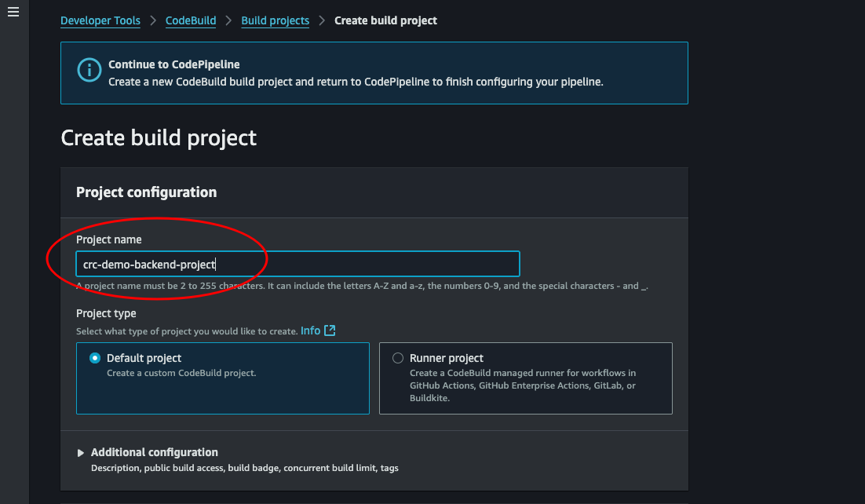Open the sidebar navigation menu
Image resolution: width=865 pixels, height=504 pixels.
point(13,11)
